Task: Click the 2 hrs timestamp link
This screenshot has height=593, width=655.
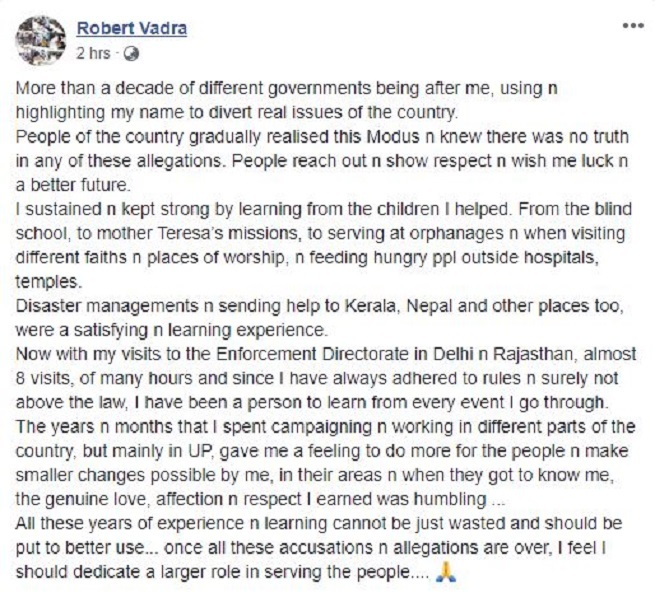Action: pyautogui.click(x=93, y=53)
